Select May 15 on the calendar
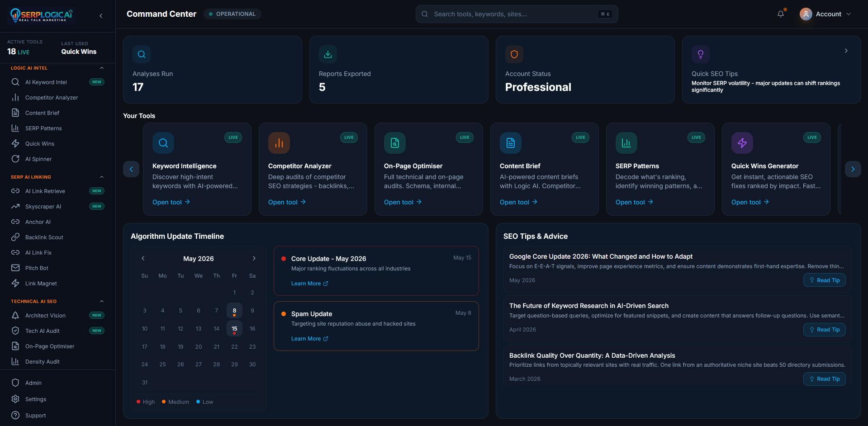The height and width of the screenshot is (426, 868). point(234,329)
